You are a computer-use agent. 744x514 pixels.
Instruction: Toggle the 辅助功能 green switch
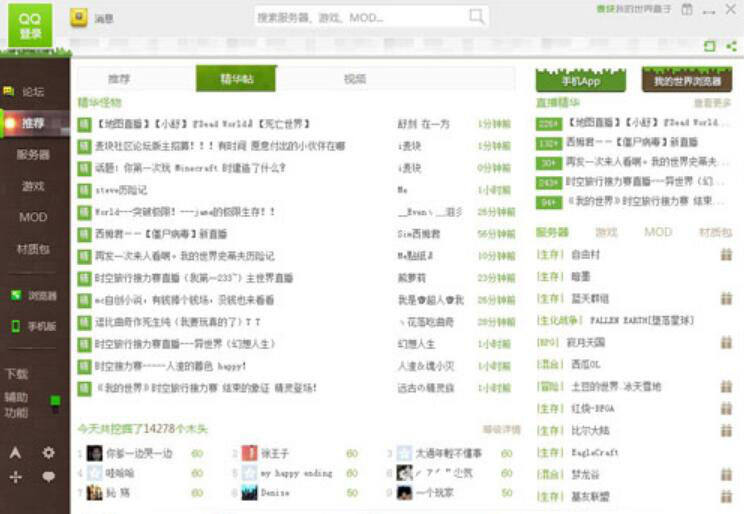click(56, 404)
